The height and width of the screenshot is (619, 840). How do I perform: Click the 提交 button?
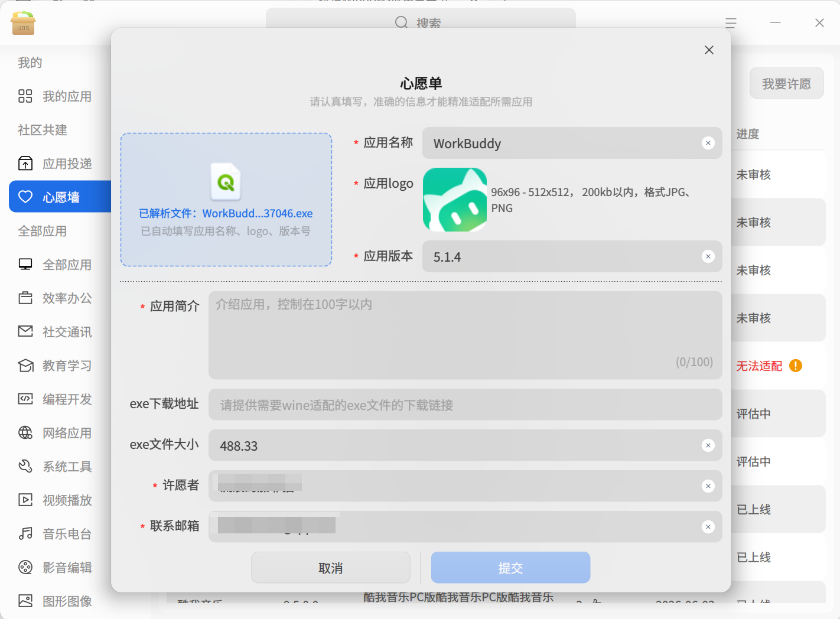pos(510,568)
